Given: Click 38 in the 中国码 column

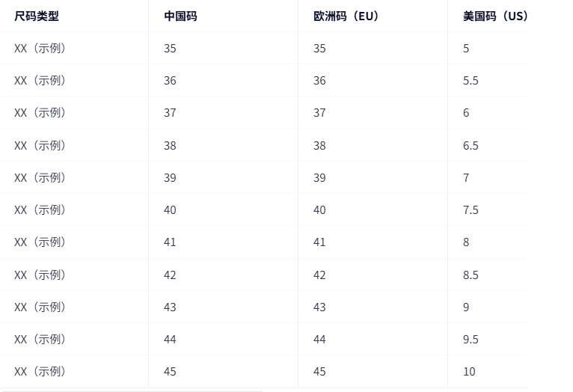Looking at the screenshot, I should pos(170,146).
